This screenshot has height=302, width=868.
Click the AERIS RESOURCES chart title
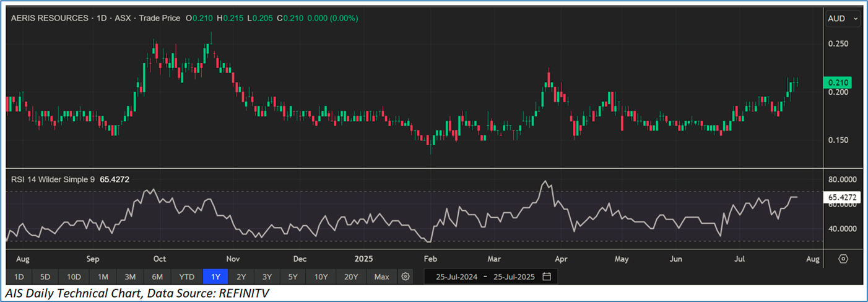pos(50,19)
